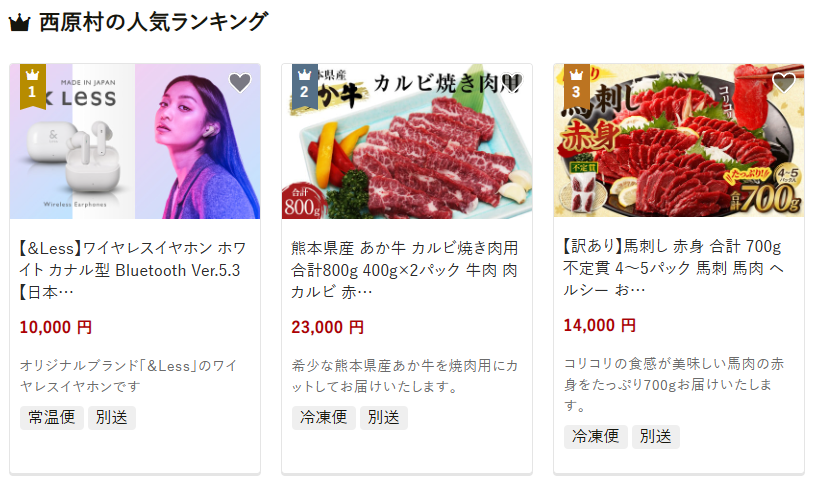
Task: Open the &Less earphones product image
Action: tap(135, 141)
